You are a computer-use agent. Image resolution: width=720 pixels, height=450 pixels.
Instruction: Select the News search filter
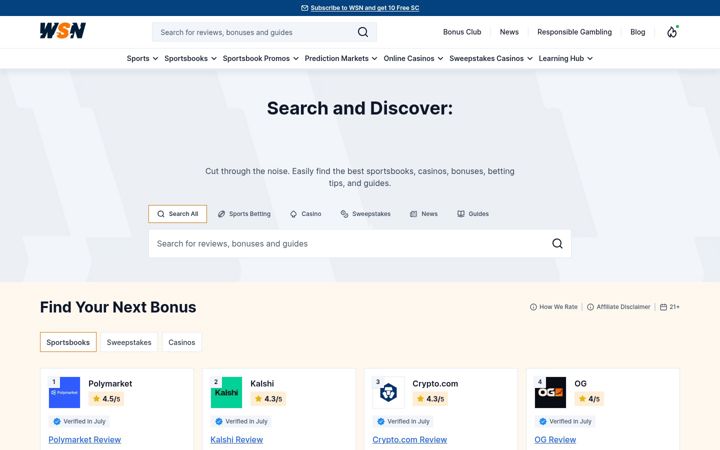[x=423, y=214]
